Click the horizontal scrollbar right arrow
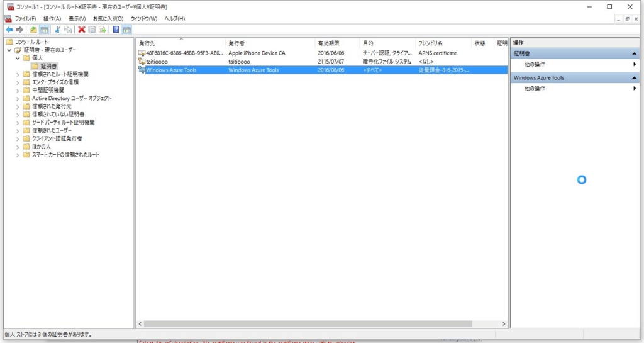The width and height of the screenshot is (644, 343). pyautogui.click(x=504, y=323)
